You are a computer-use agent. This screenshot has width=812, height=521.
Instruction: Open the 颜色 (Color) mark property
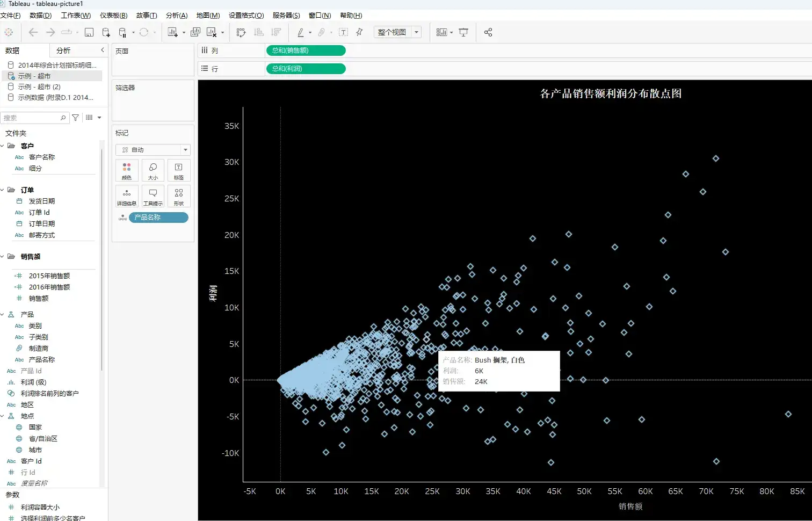click(x=127, y=170)
